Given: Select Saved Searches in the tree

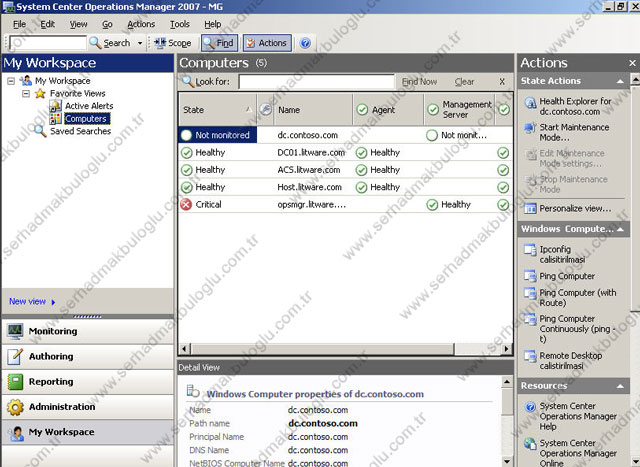Looking at the screenshot, I should [80, 131].
